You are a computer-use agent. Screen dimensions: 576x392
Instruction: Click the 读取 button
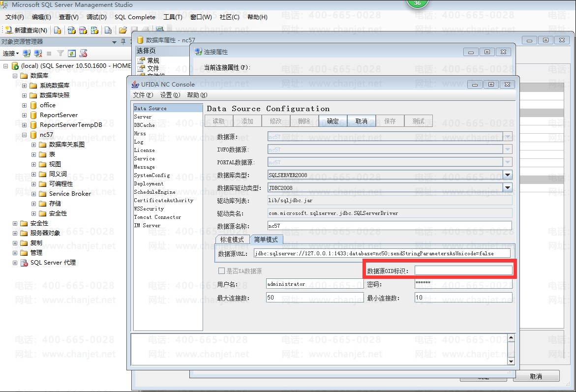tap(218, 121)
